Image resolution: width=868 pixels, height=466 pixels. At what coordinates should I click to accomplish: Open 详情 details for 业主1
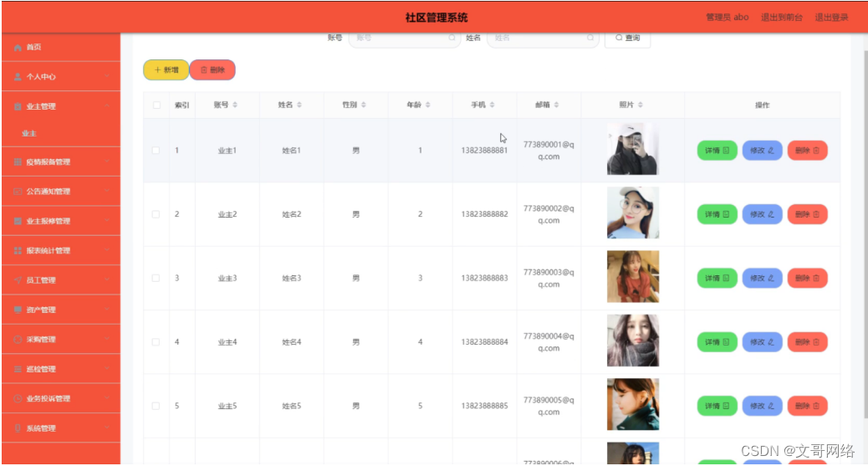point(717,150)
